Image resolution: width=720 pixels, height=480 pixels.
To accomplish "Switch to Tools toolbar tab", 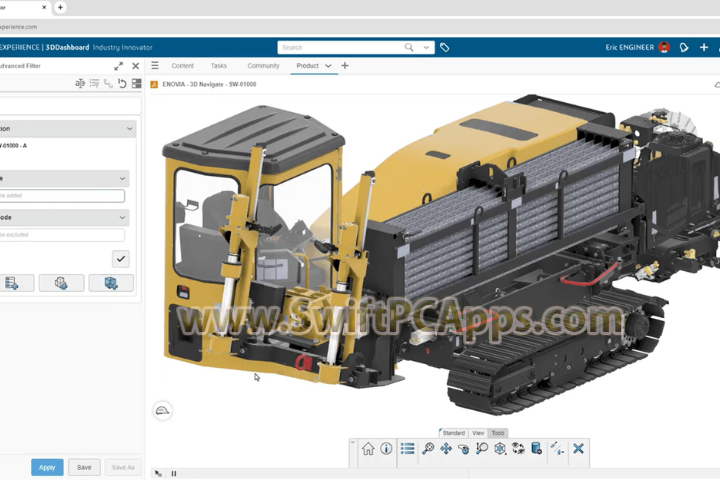I will coord(498,433).
